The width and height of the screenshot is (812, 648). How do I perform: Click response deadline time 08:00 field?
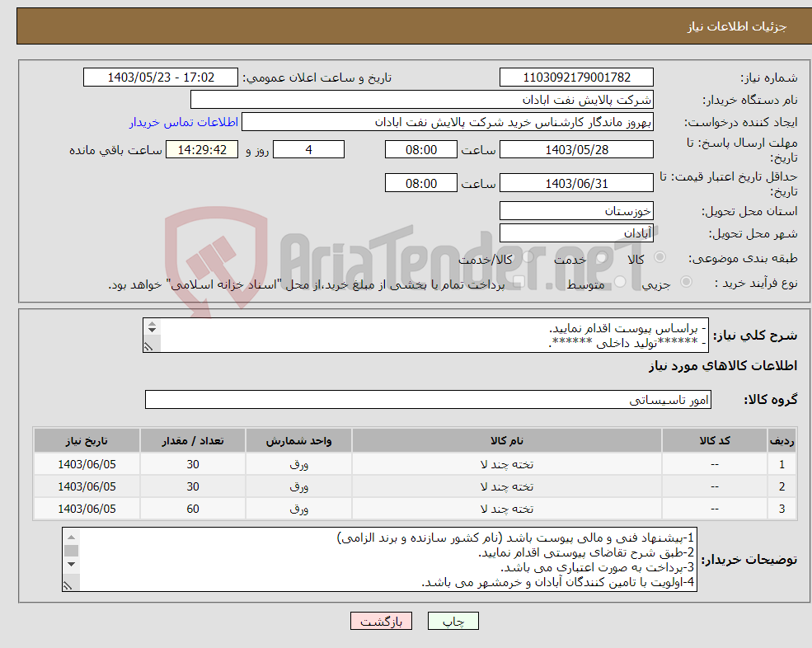click(x=421, y=150)
